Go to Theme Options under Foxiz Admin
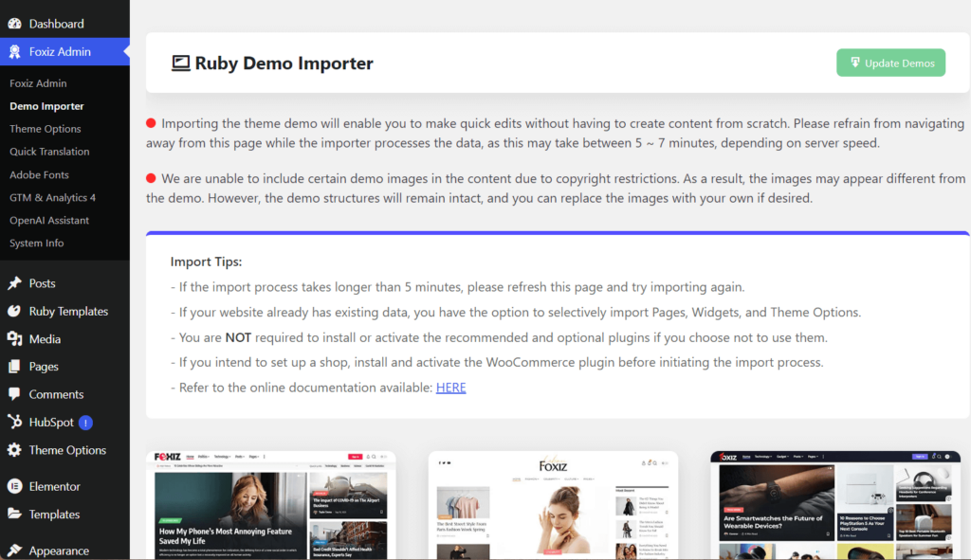Viewport: 971px width, 560px height. tap(46, 129)
